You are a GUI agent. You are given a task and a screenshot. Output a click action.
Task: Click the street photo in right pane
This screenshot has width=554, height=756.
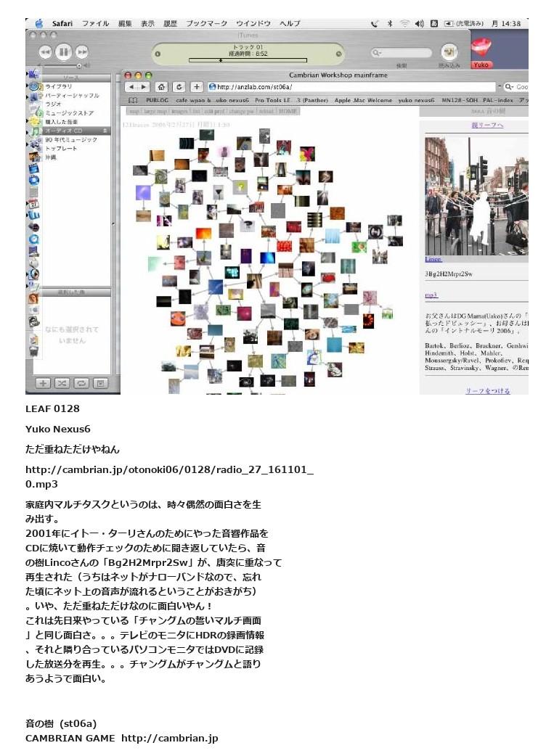click(476, 196)
